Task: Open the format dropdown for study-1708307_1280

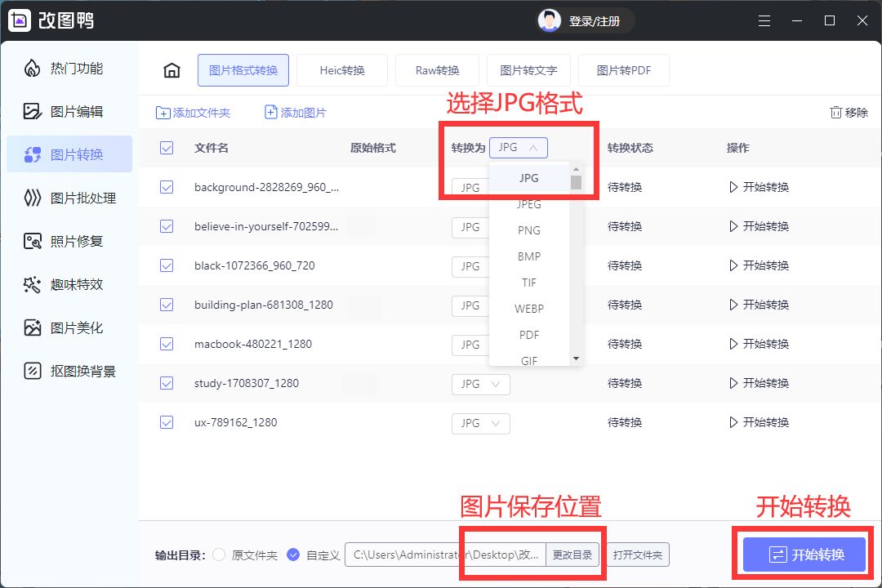Action: [480, 384]
